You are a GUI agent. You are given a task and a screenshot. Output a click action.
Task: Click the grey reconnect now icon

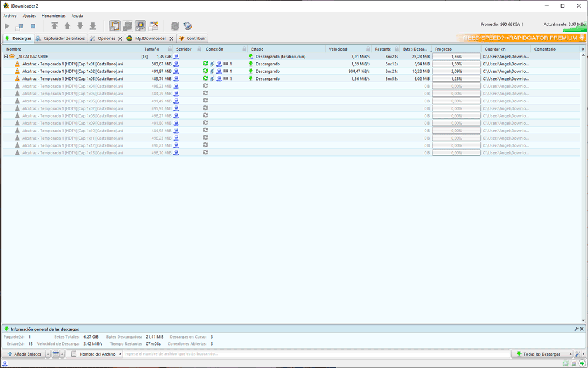click(175, 26)
